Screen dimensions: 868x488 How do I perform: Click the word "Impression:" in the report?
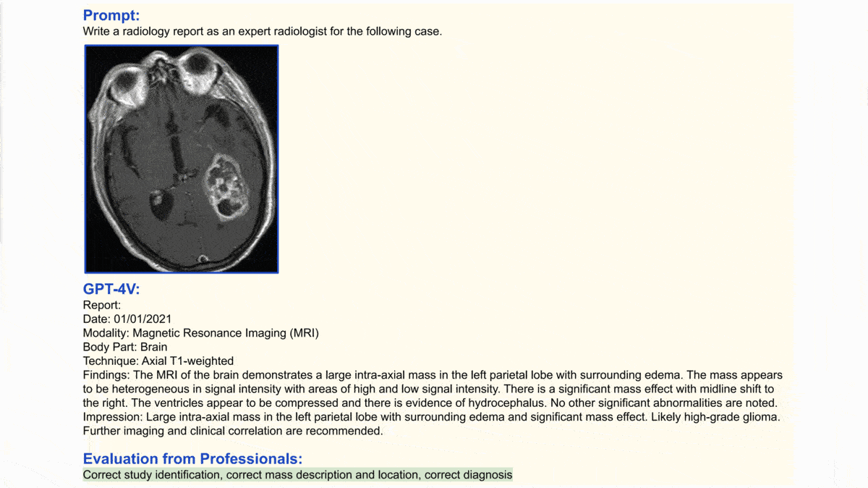tap(113, 417)
